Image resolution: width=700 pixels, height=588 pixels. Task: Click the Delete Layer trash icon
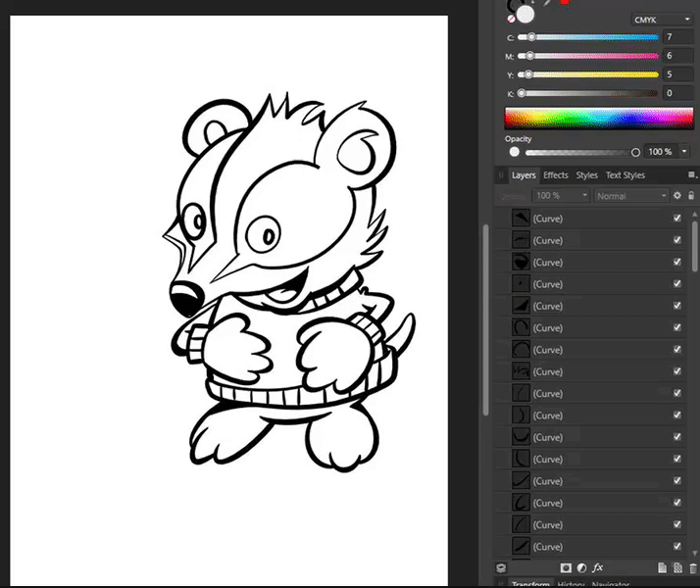pyautogui.click(x=692, y=568)
